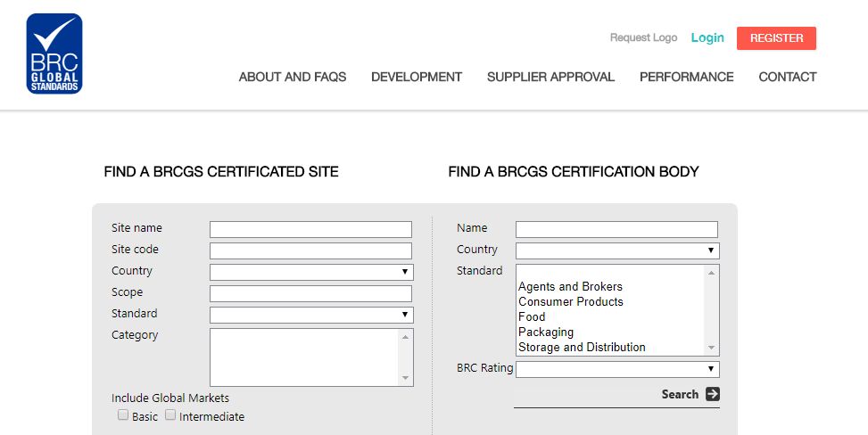This screenshot has height=435, width=868.
Task: Open the site Country dropdown
Action: [x=311, y=272]
